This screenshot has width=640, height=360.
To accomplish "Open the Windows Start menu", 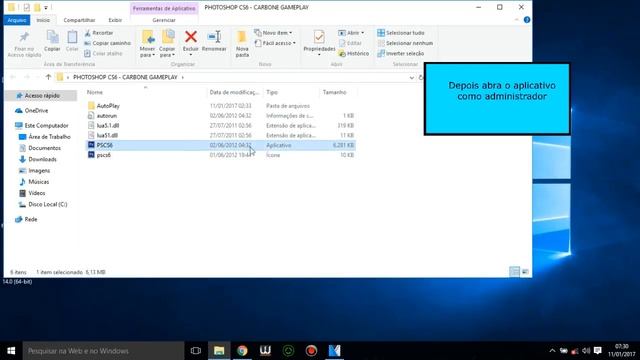I will (11, 351).
